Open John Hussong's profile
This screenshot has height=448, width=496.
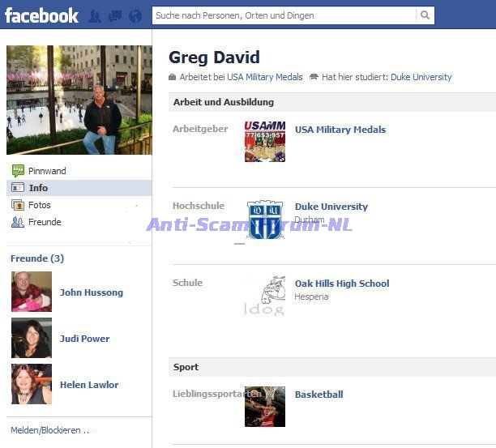(x=92, y=292)
